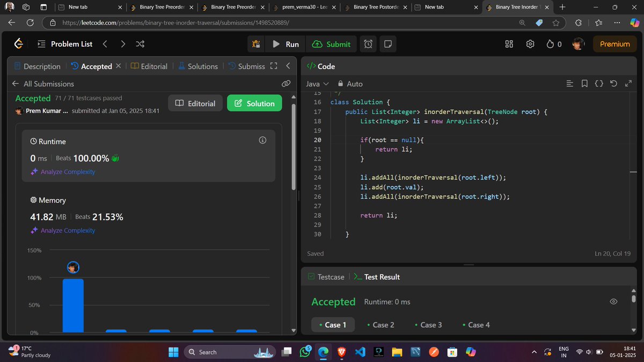The height and width of the screenshot is (362, 644).
Task: Click the tallest blue bar in memory chart
Action: tap(73, 306)
